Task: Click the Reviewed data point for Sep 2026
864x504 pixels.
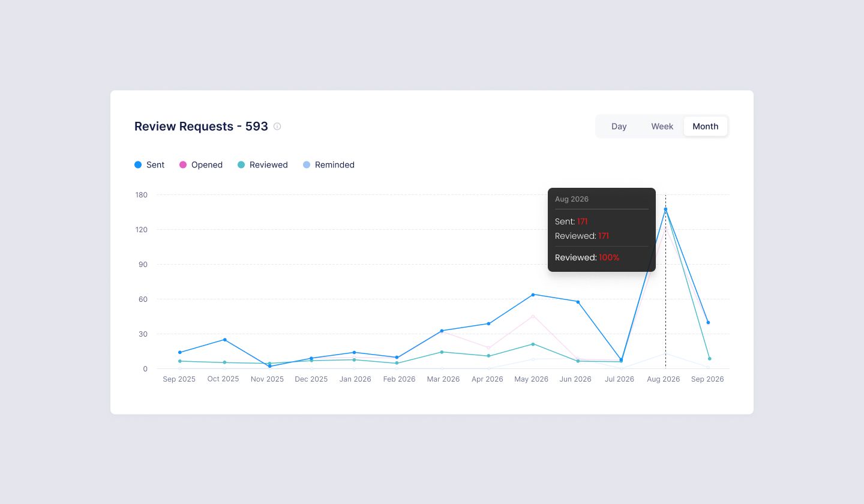Action: (x=709, y=359)
